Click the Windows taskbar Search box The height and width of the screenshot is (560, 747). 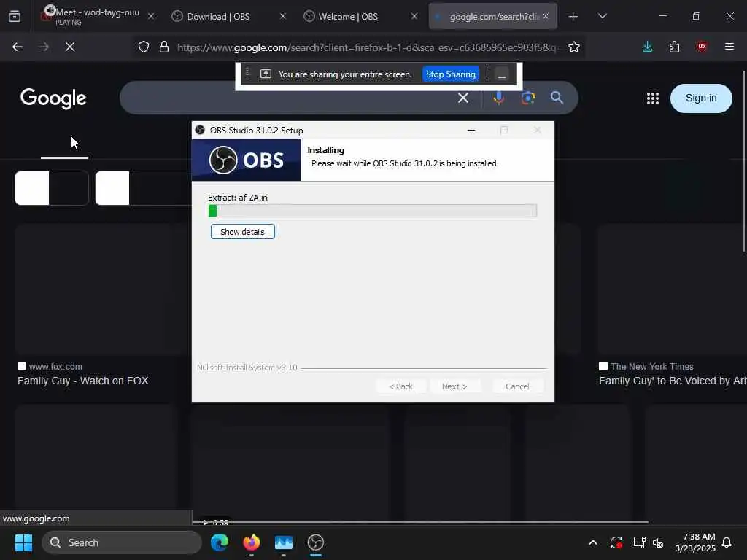tap(122, 542)
